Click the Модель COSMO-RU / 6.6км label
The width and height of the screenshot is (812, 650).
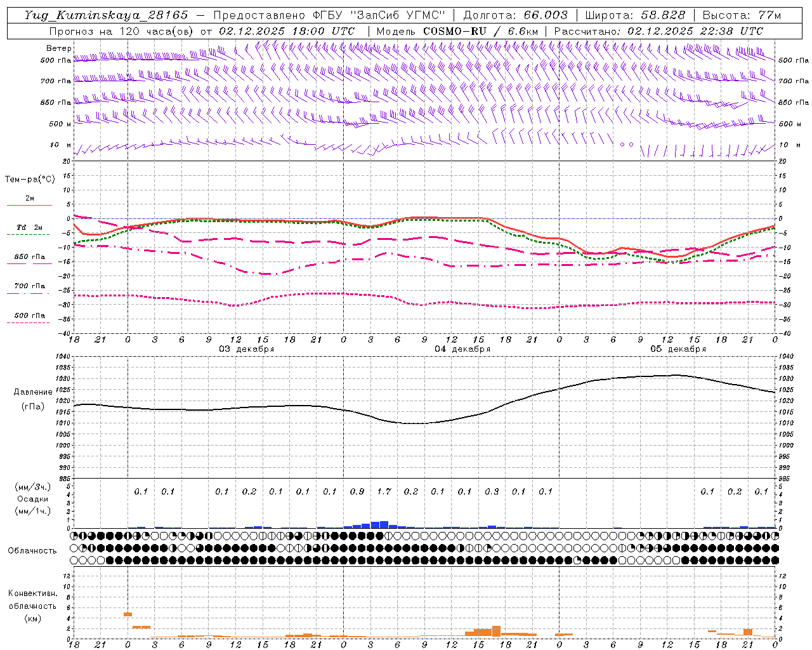tap(457, 31)
